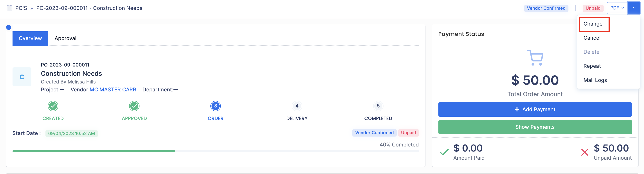The height and width of the screenshot is (174, 644).
Task: Click the 40% completion progress bar
Action: click(215, 151)
